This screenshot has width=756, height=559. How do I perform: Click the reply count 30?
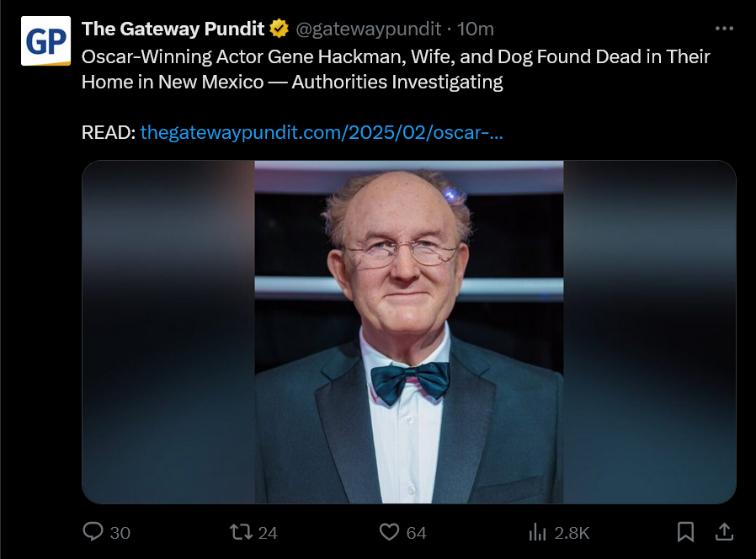tap(120, 533)
